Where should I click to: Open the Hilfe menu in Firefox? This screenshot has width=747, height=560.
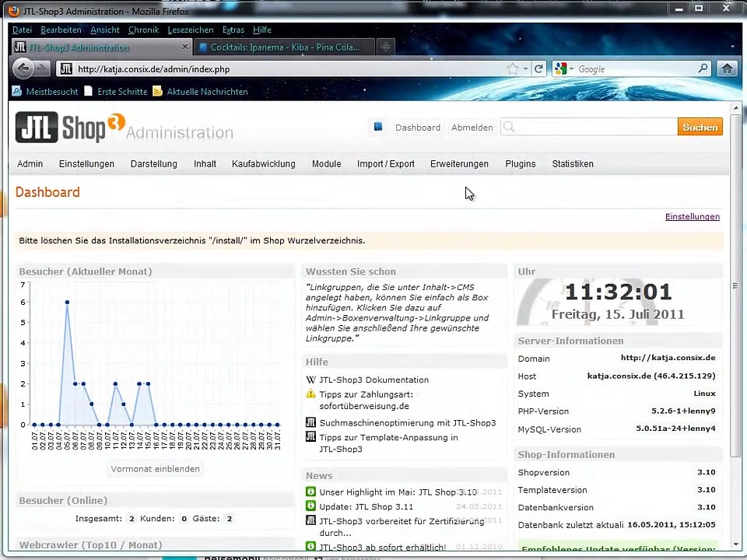(262, 30)
